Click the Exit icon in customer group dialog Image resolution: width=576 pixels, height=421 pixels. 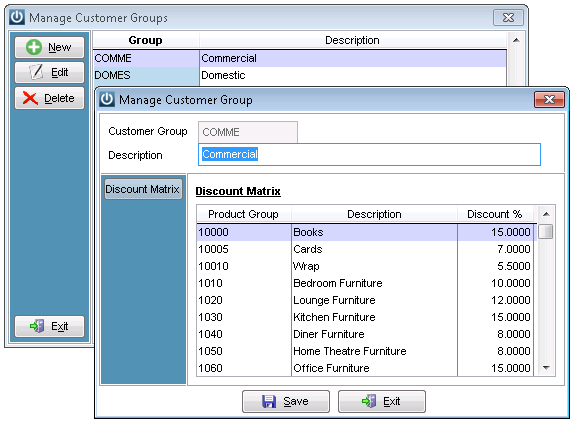369,401
